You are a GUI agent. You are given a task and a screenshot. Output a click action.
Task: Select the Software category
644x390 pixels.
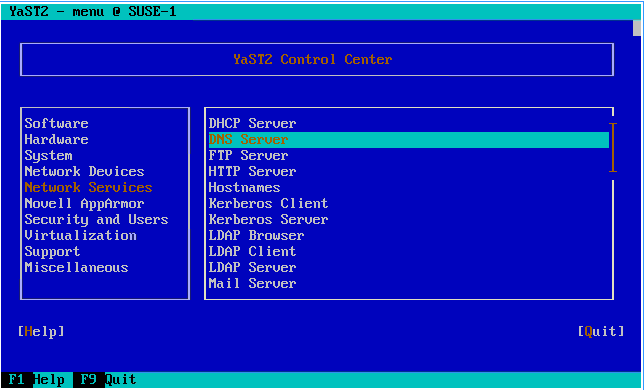(56, 124)
